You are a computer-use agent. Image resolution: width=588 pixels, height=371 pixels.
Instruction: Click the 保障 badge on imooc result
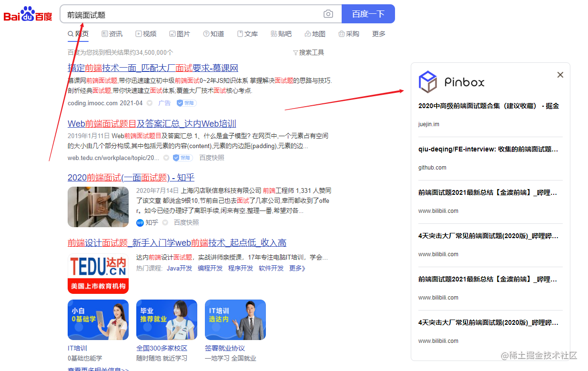tap(186, 103)
